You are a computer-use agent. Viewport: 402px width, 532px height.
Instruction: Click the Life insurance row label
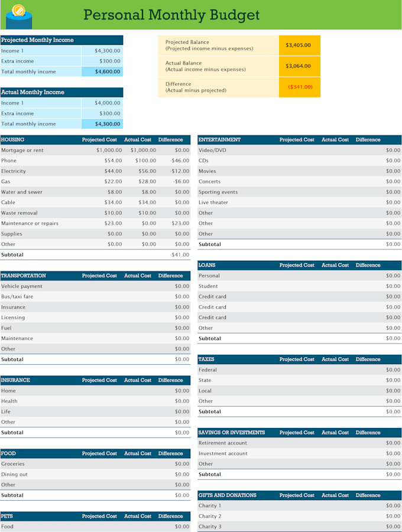pyautogui.click(x=6, y=411)
